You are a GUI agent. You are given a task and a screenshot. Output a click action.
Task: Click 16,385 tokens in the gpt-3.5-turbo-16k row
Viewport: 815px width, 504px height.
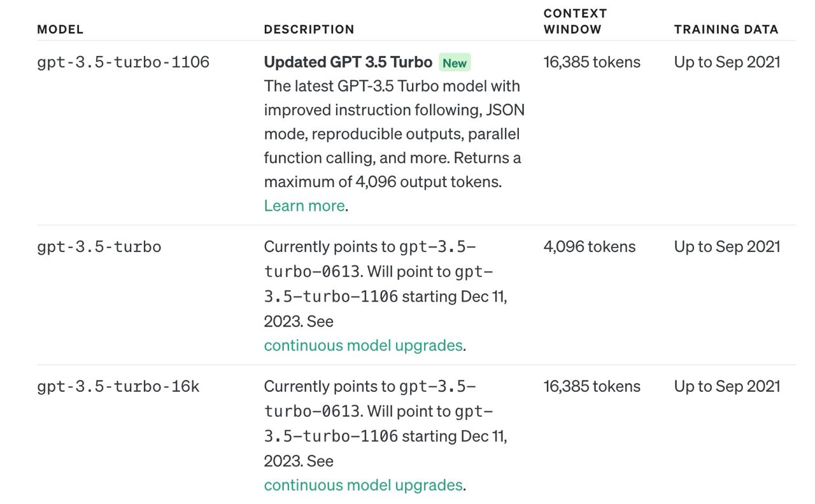click(592, 387)
